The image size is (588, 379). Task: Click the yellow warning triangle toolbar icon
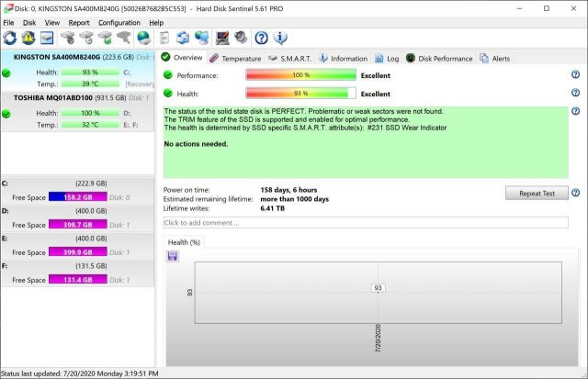click(x=28, y=38)
